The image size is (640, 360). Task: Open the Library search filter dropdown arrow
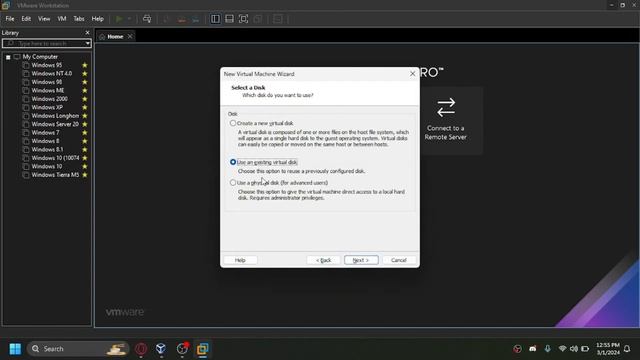point(88,43)
